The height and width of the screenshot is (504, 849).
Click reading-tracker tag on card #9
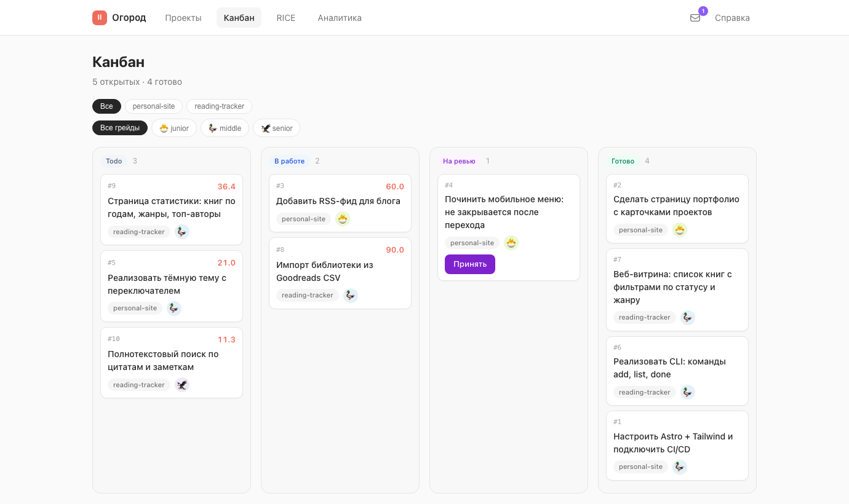point(139,232)
